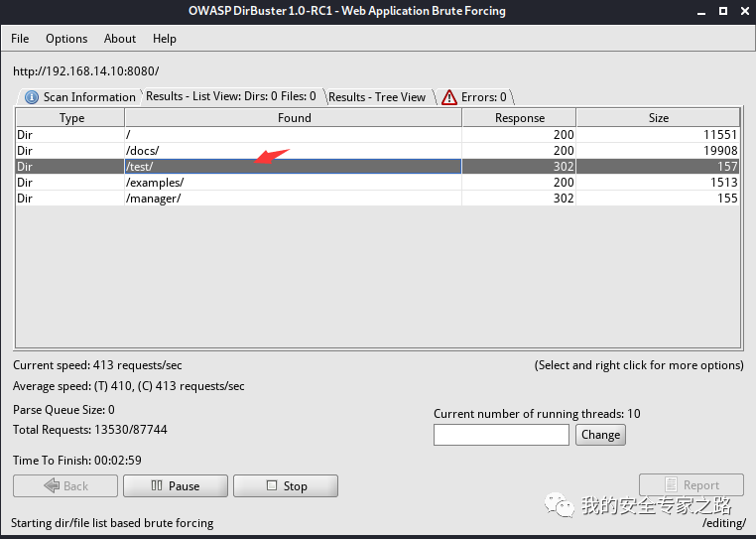Click the Current speed: 413 requests/sec text
This screenshot has width=756, height=539.
pyautogui.click(x=97, y=365)
